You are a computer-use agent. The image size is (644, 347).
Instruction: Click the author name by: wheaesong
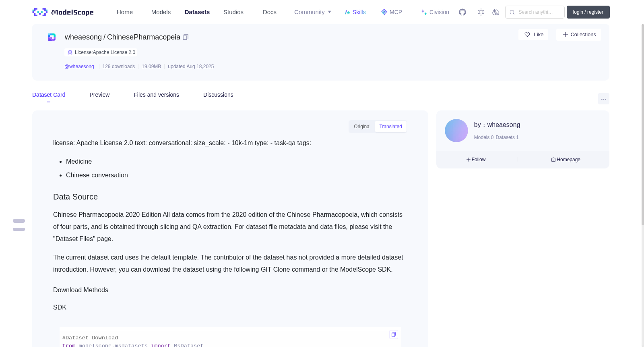(497, 125)
